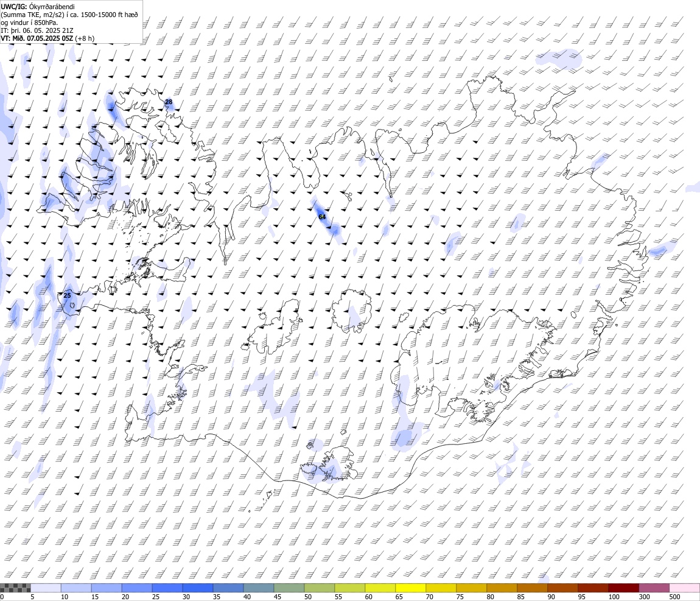Viewport: 700px width, 601px height.
Task: Click the legend scale label '100'
Action: pos(614,597)
